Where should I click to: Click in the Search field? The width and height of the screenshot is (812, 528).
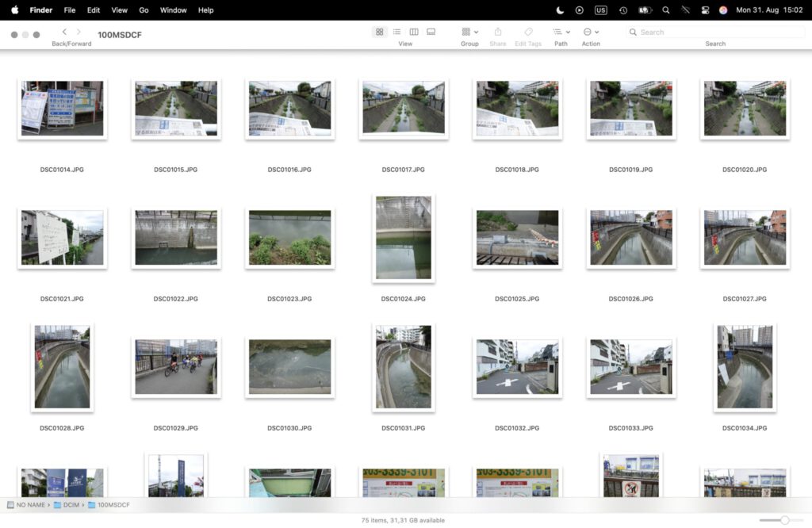715,32
